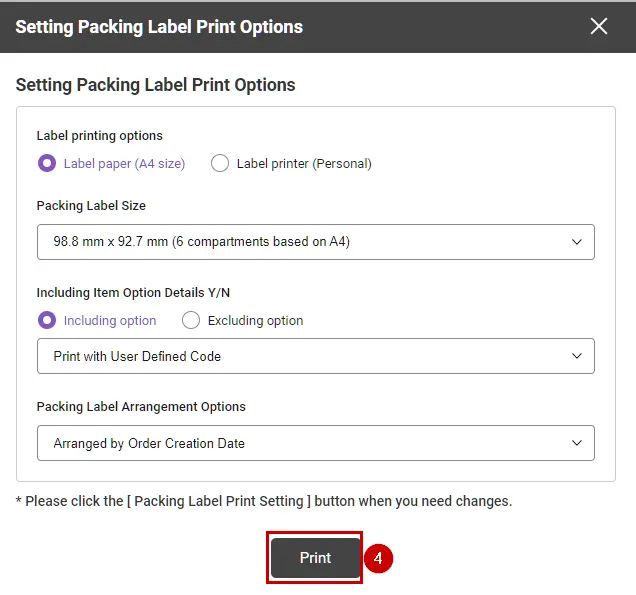Close the Setting Packing Label Print Options dialog
The width and height of the screenshot is (636, 595).
coord(599,27)
